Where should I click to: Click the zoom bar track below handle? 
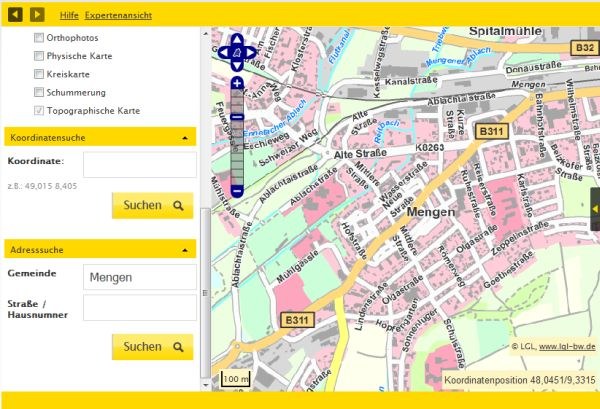pyautogui.click(x=237, y=153)
